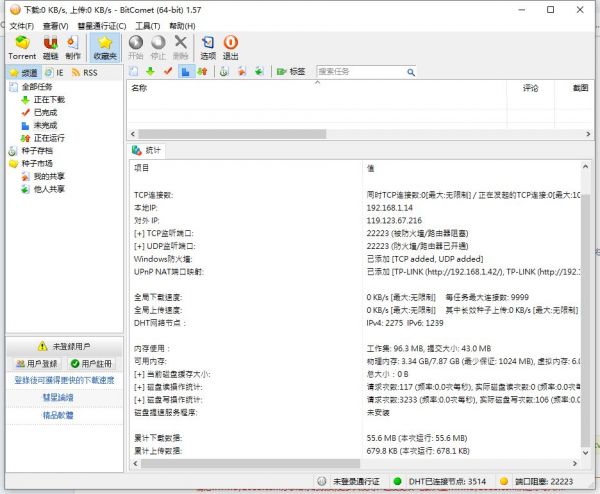Select 未完成 in the sidebar tree
Viewport: 600px width, 494px height.
point(45,125)
